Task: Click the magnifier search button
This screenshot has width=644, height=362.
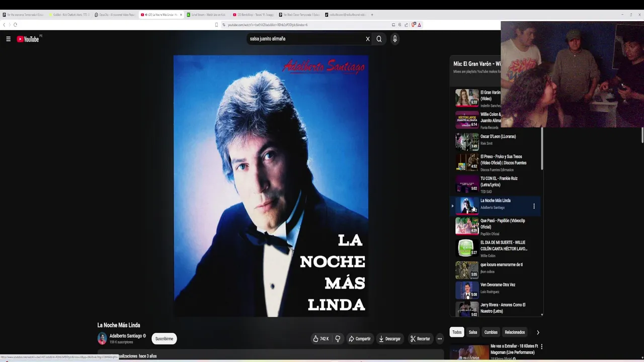Action: [379, 39]
